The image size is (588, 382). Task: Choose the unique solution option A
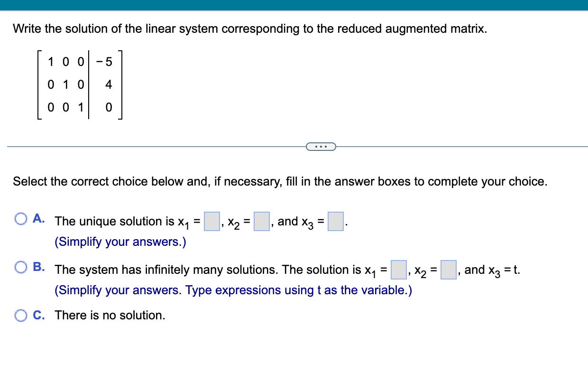21,218
